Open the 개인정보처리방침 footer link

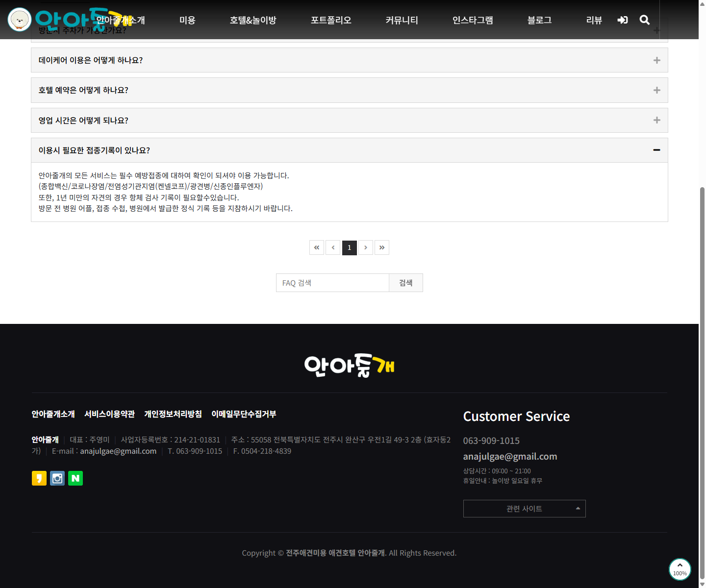pos(173,414)
